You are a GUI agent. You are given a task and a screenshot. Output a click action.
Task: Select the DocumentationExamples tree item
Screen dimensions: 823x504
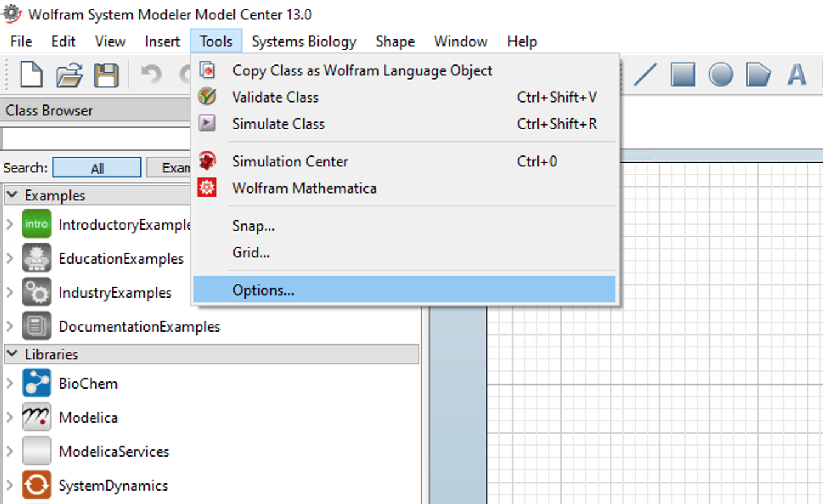(139, 326)
